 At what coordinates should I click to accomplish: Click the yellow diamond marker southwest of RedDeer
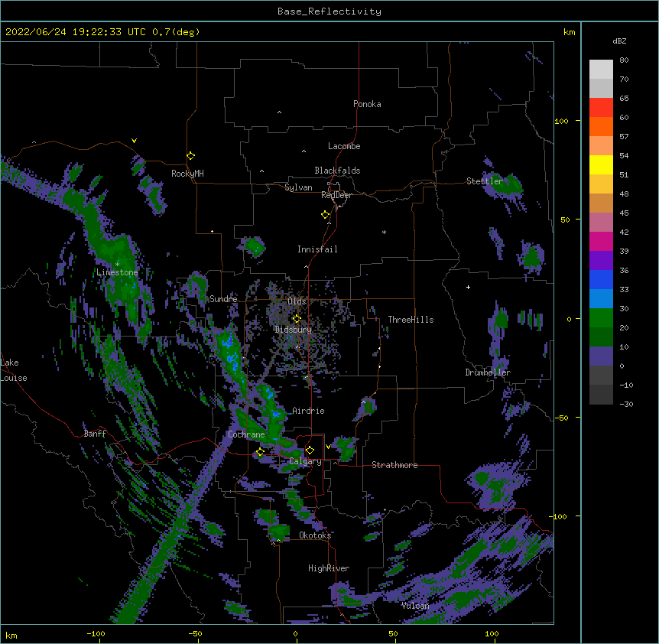pyautogui.click(x=326, y=215)
